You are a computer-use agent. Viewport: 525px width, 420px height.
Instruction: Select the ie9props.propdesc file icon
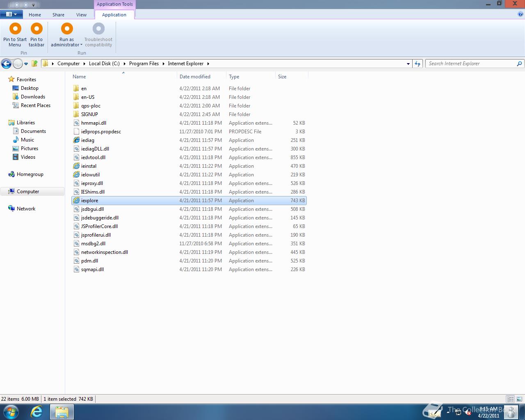[x=76, y=132]
